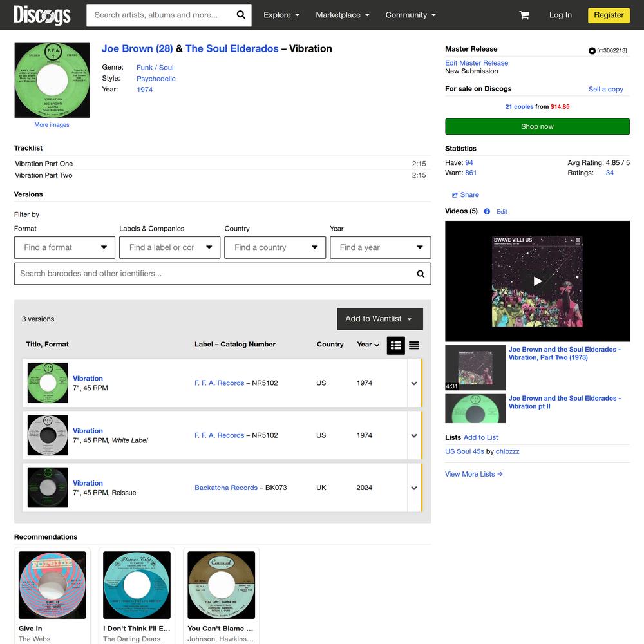Screen dimensions: 644x644
Task: Open Vibration, Part Two (1973) video link
Action: [x=565, y=353]
